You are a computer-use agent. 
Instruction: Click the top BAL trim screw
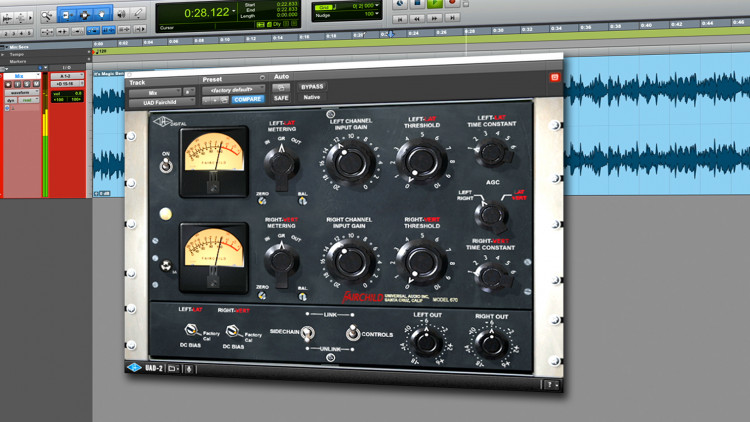[x=302, y=201]
